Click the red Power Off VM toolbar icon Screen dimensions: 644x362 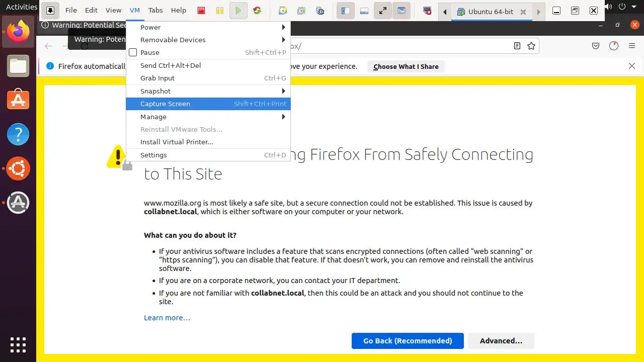[x=201, y=11]
